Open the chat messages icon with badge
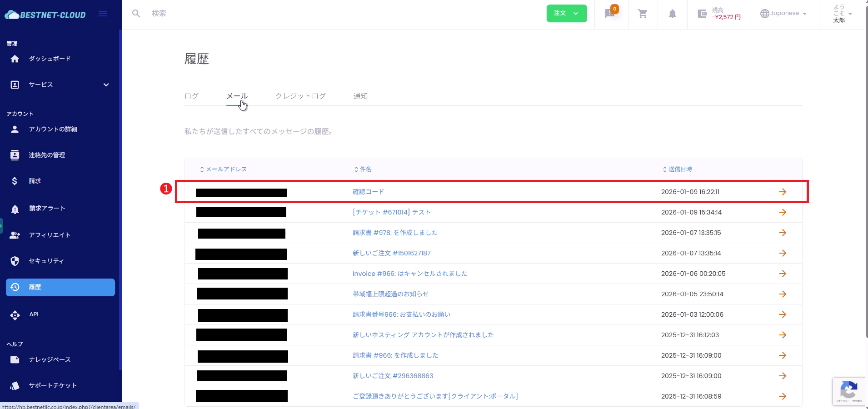Viewport: 868px width, 409px height. [610, 14]
